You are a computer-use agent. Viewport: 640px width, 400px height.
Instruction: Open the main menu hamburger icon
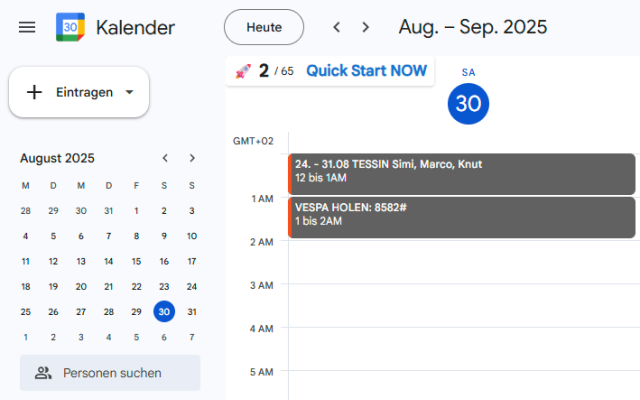[x=27, y=27]
